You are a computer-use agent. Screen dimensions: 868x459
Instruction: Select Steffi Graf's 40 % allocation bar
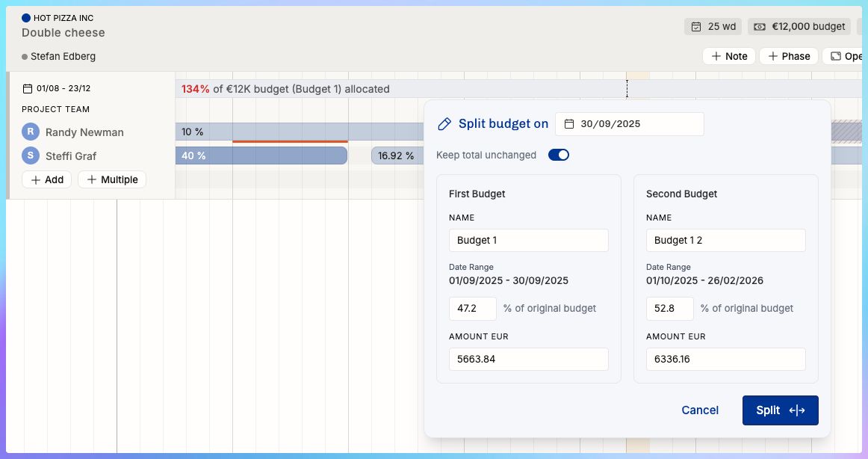(261, 155)
